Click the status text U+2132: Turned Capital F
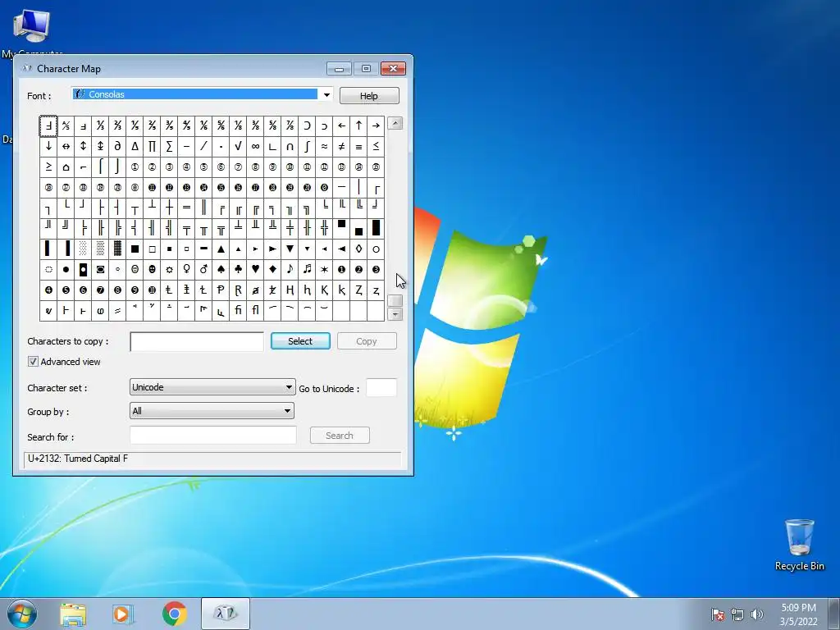This screenshot has width=840, height=630. (78, 459)
